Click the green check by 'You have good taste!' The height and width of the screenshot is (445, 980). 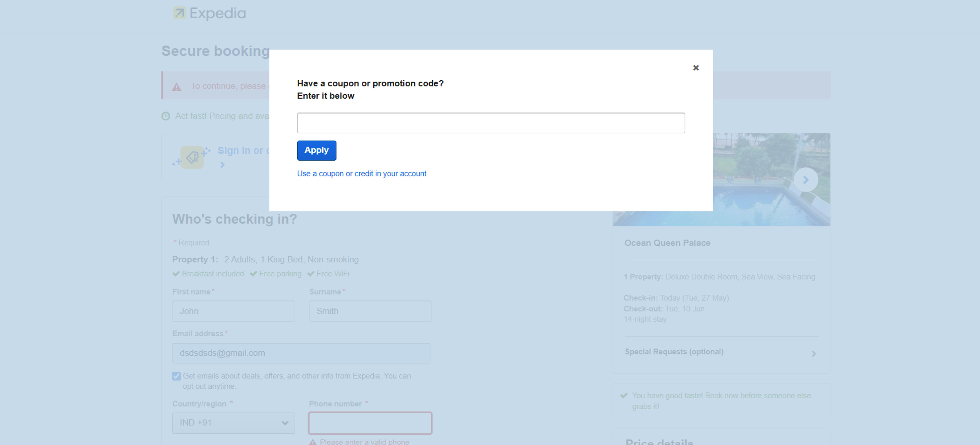624,396
